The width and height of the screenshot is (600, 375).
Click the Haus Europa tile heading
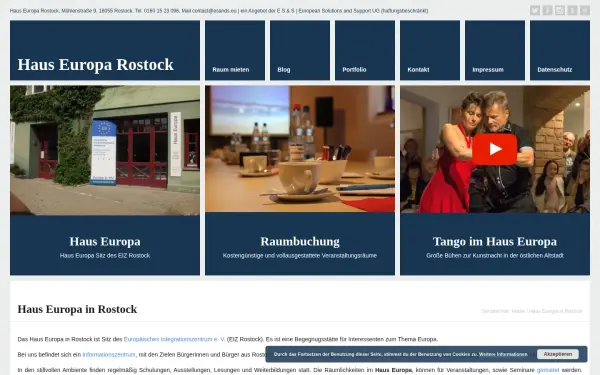click(x=105, y=241)
